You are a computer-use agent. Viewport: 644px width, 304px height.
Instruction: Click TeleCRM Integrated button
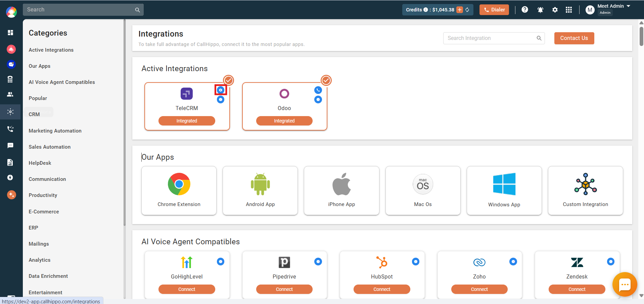(187, 121)
